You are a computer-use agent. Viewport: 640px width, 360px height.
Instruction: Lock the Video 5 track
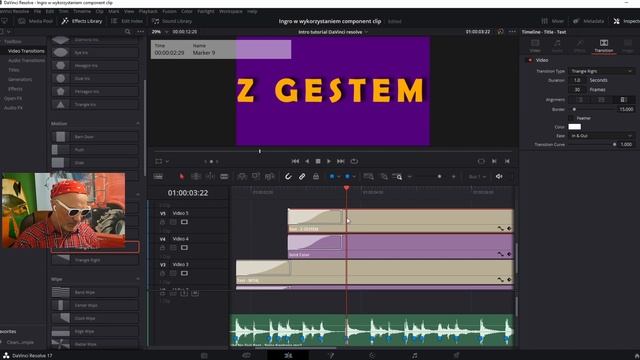[x=162, y=222]
